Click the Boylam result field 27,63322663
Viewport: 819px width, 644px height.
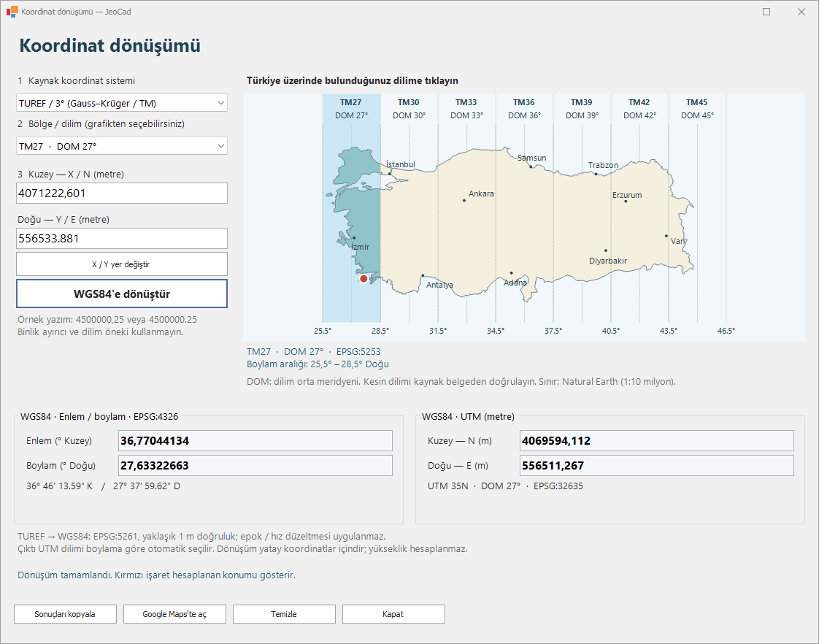click(x=255, y=465)
